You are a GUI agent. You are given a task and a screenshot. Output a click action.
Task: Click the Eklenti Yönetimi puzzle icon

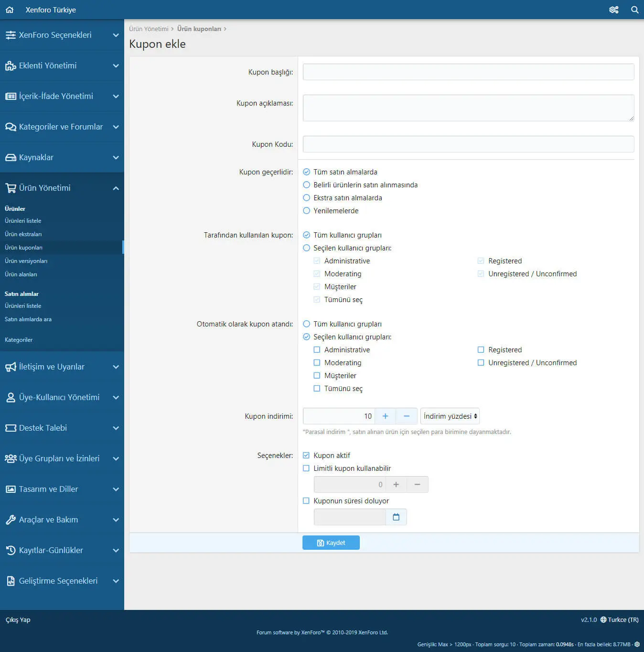[x=11, y=65]
